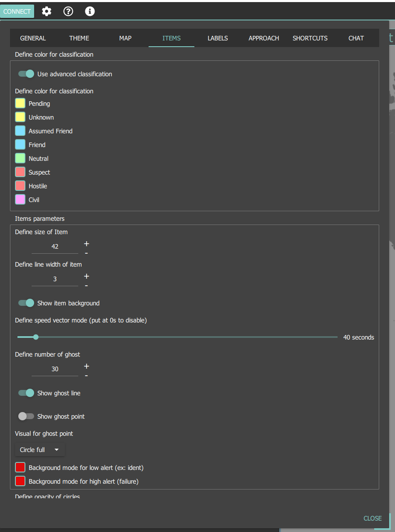Go to the SHORTCUTS tab

coord(310,38)
